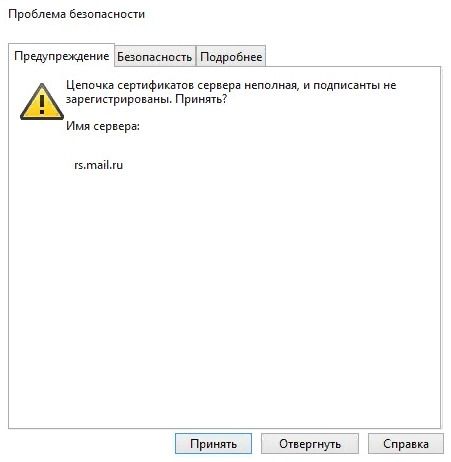The image size is (451, 462).
Task: Click the exclamation mark in the warning icon
Action: pos(42,105)
